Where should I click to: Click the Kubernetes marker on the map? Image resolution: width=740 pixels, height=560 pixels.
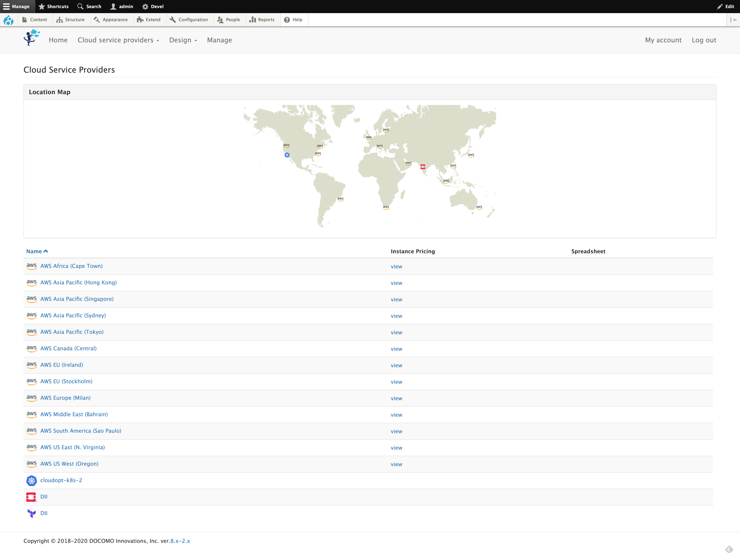click(x=287, y=155)
